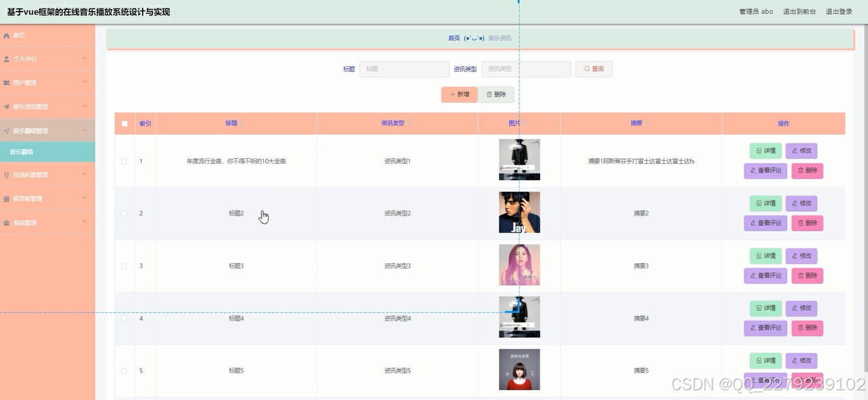868x400 pixels.
Task: Click 修改 for row 标题5
Action: coord(802,360)
